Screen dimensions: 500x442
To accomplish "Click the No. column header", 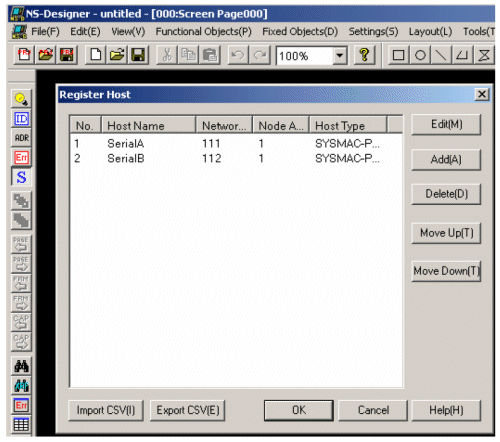I will pyautogui.click(x=85, y=126).
